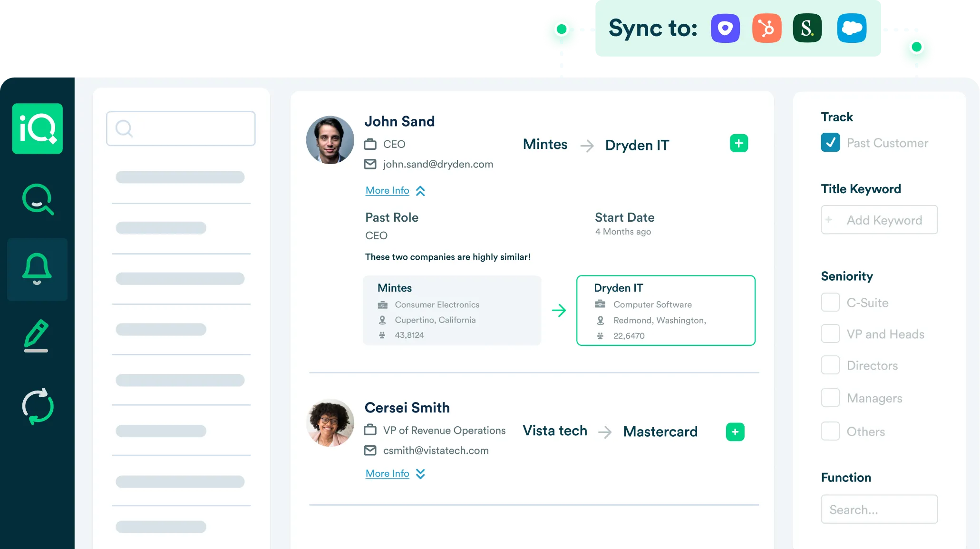Open the edit pencil tool in sidebar
The image size is (980, 549).
tap(37, 336)
